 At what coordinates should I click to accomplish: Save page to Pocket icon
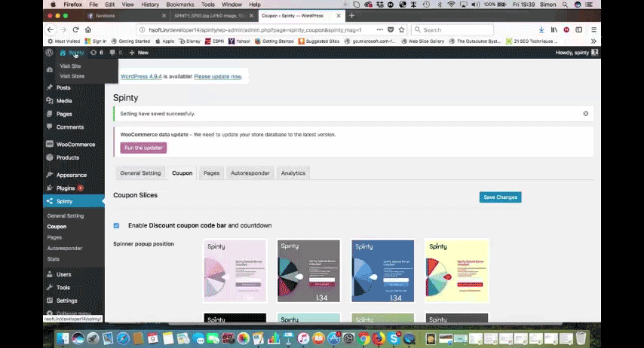[391, 29]
